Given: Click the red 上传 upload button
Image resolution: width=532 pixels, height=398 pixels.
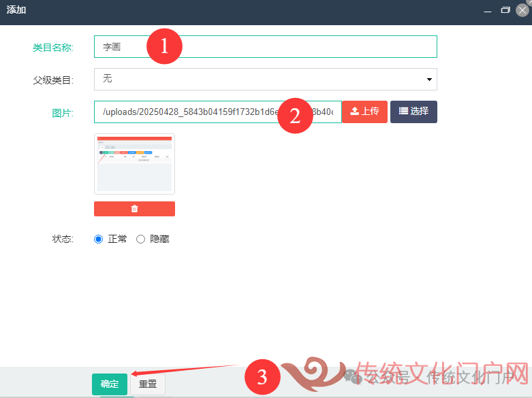Looking at the screenshot, I should pyautogui.click(x=364, y=112).
